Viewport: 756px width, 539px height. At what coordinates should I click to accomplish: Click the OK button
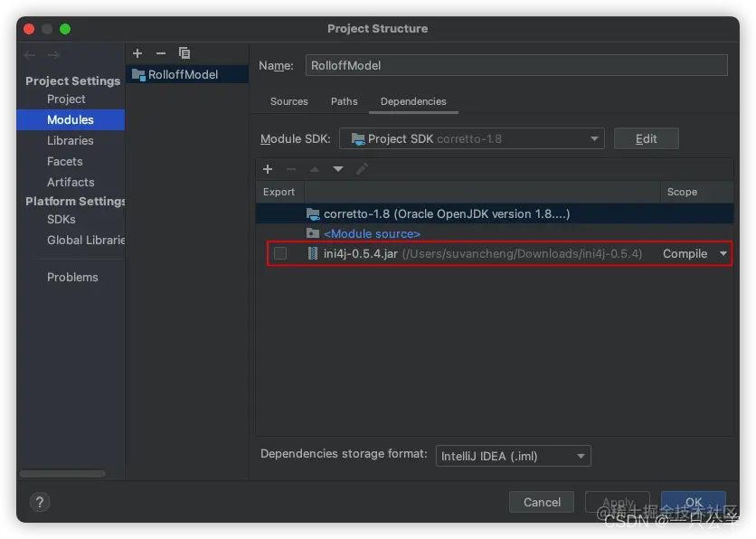pyautogui.click(x=694, y=502)
